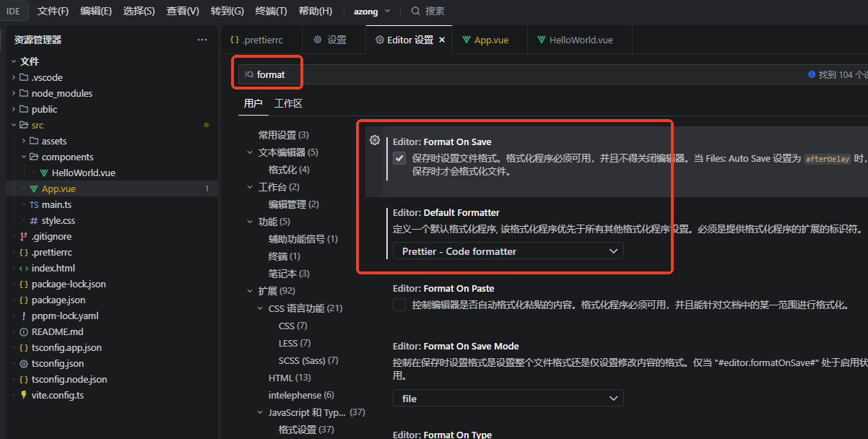Open the explorer panel three-dot menu
The width and height of the screenshot is (868, 439).
(202, 40)
